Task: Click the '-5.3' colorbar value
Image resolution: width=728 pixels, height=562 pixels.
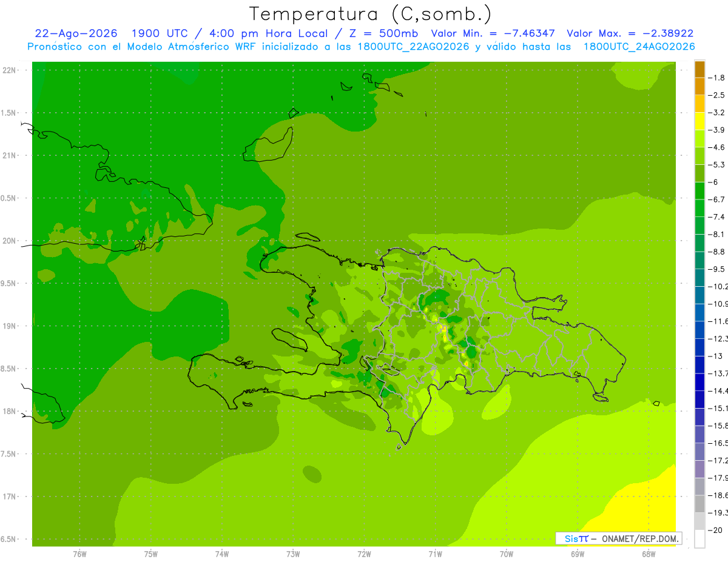Action: [x=716, y=165]
